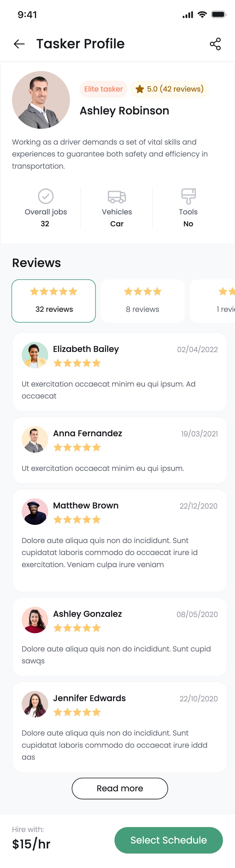Open Ashley Robinson's profile photo
This screenshot has height=868, width=235.
[41, 100]
